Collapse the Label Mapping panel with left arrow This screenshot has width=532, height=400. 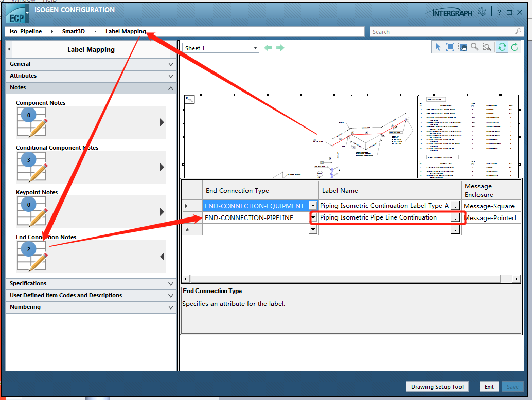pos(9,49)
